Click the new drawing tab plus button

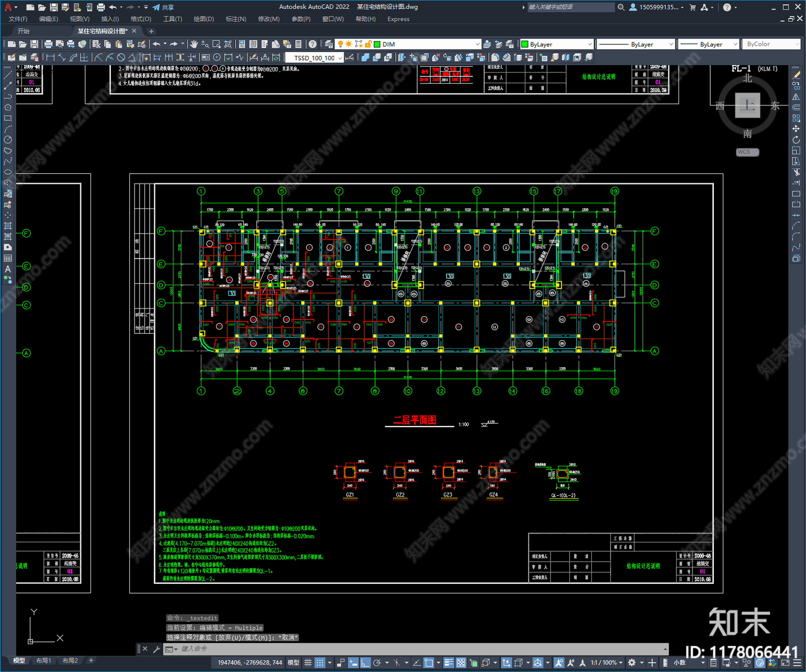(x=151, y=31)
